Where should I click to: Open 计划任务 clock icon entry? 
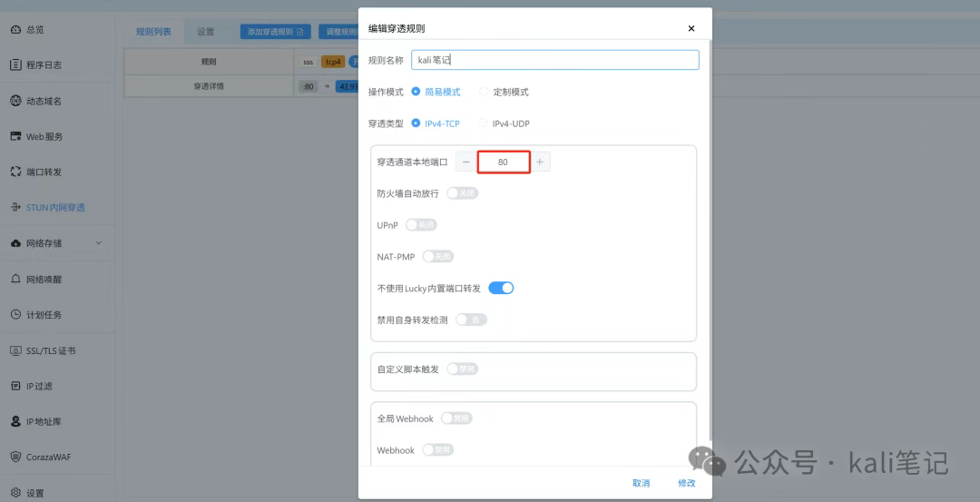coord(15,314)
